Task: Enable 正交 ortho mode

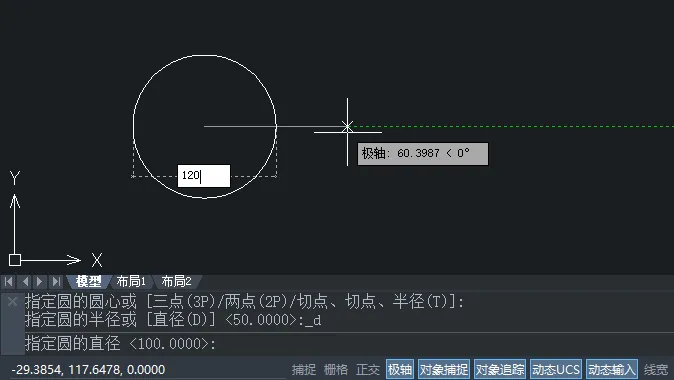Action: tap(368, 370)
